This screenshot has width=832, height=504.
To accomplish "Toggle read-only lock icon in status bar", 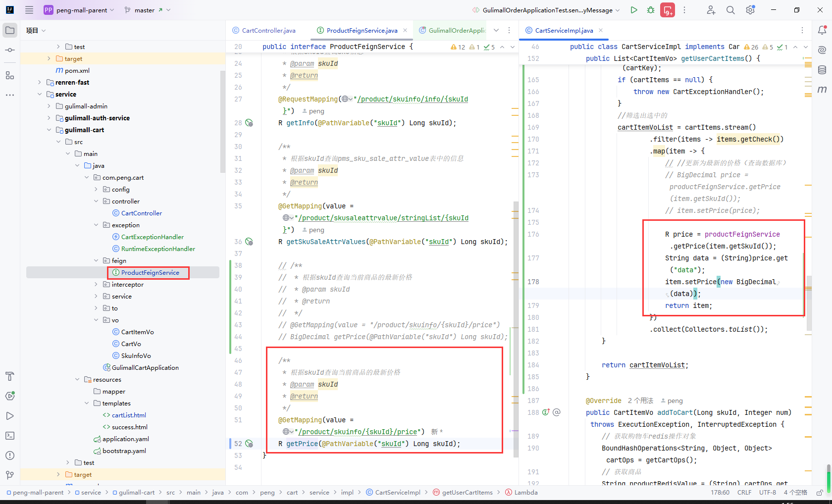I will pos(820,493).
